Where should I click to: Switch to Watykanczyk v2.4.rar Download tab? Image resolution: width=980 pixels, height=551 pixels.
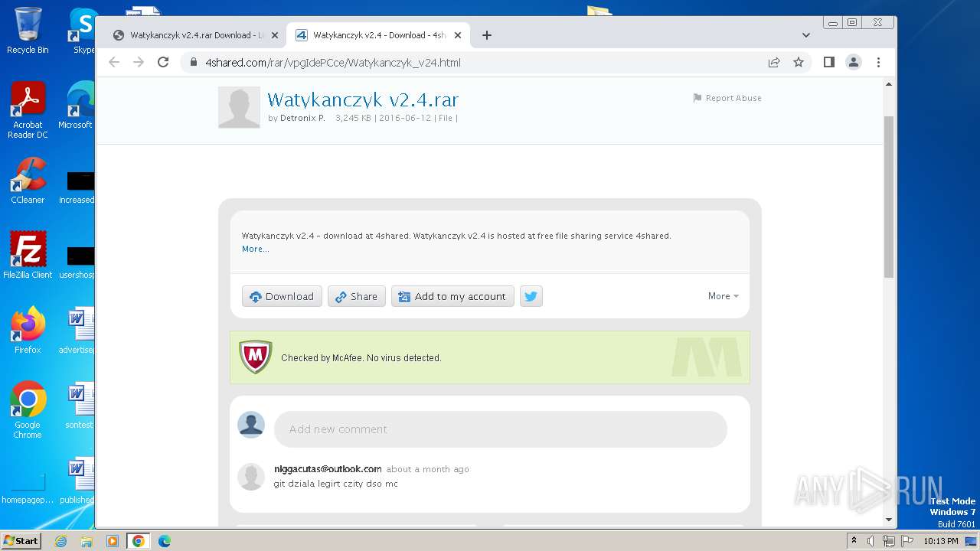click(x=196, y=35)
